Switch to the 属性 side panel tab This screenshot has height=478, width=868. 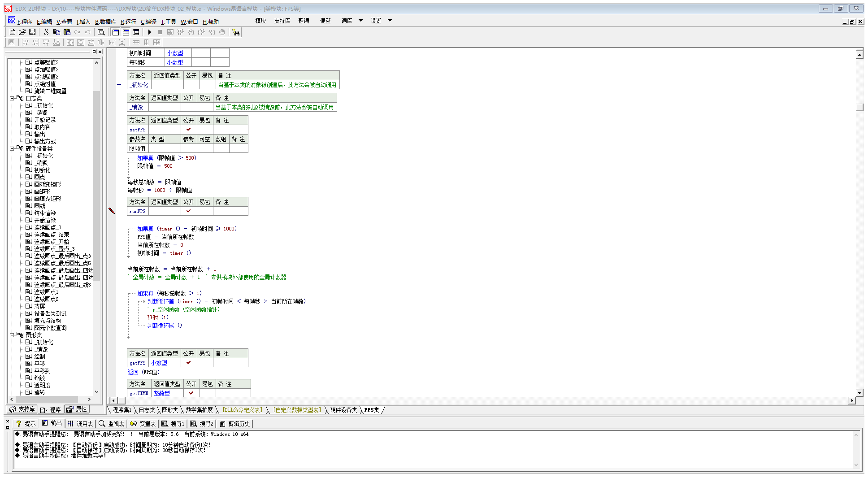pos(77,409)
